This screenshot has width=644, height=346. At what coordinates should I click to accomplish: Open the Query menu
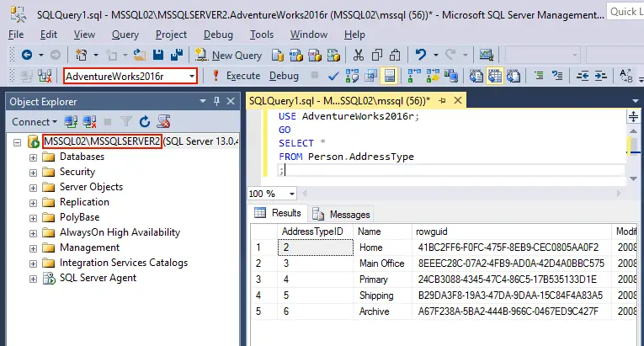pyautogui.click(x=125, y=35)
